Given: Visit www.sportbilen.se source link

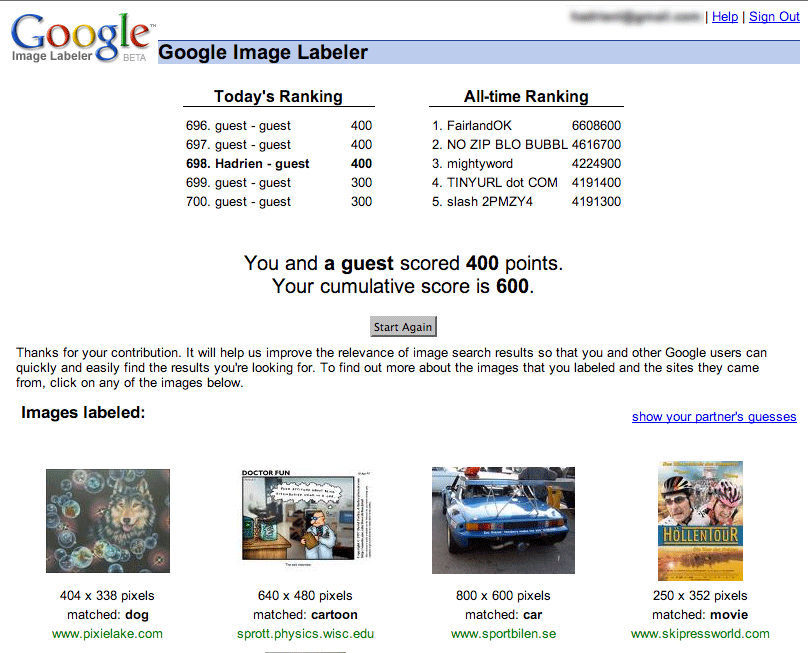Looking at the screenshot, I should click(503, 633).
